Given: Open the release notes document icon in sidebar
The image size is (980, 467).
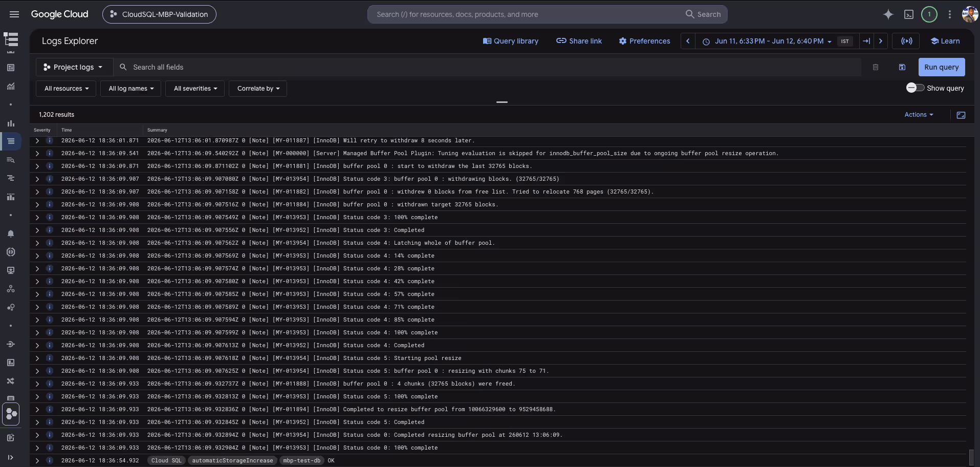Looking at the screenshot, I should (11, 438).
